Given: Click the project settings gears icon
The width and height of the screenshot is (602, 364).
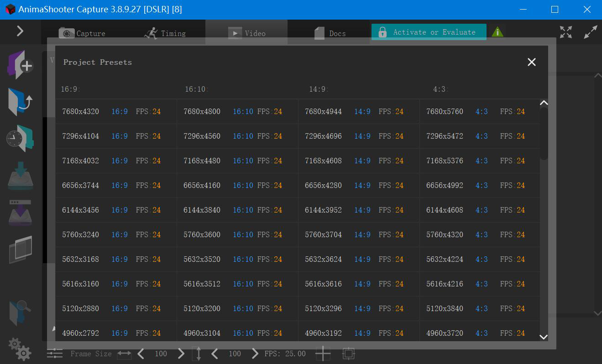Looking at the screenshot, I should pyautogui.click(x=20, y=349).
